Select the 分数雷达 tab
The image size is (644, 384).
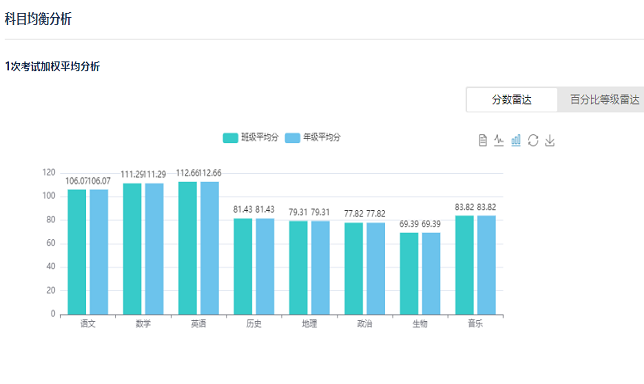click(512, 99)
